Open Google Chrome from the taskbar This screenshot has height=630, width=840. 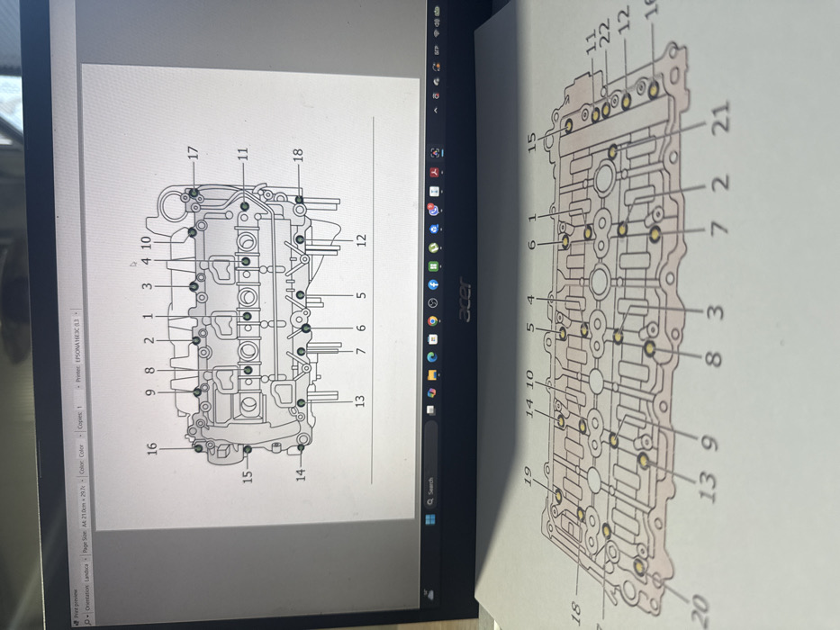click(x=432, y=320)
